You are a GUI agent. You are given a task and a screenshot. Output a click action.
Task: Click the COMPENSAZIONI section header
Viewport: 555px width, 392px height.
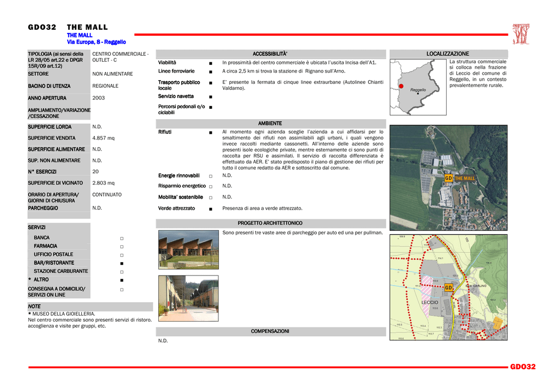(270, 331)
